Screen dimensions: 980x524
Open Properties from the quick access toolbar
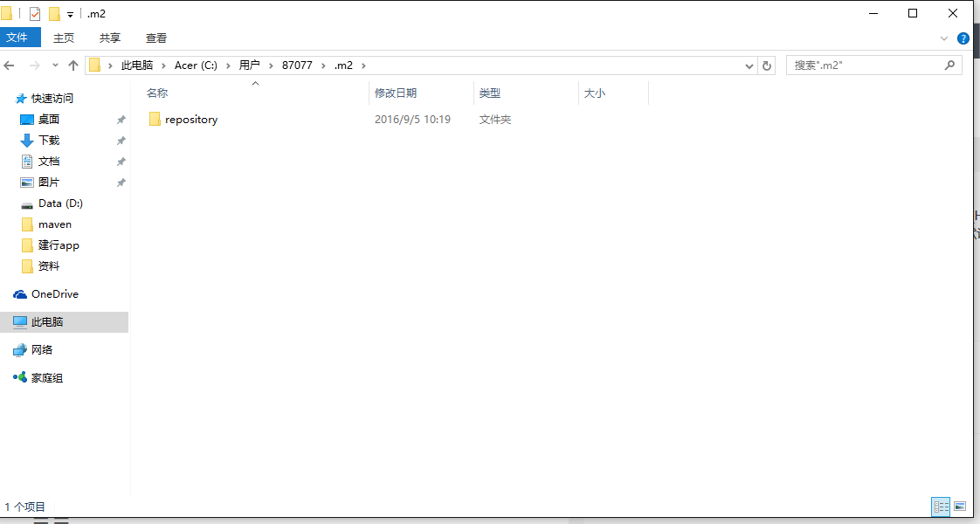click(x=35, y=13)
